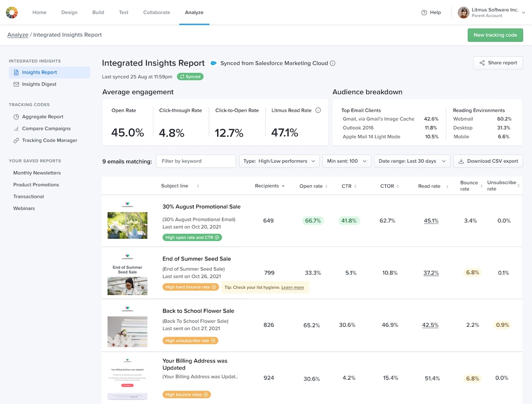Sort by Recipients arrow

click(x=283, y=186)
